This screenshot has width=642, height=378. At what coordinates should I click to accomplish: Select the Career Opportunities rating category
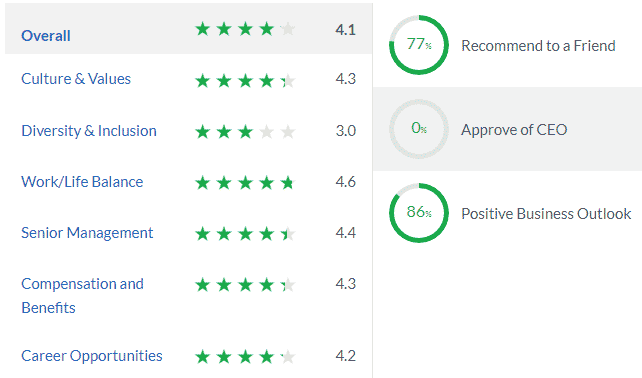point(92,356)
